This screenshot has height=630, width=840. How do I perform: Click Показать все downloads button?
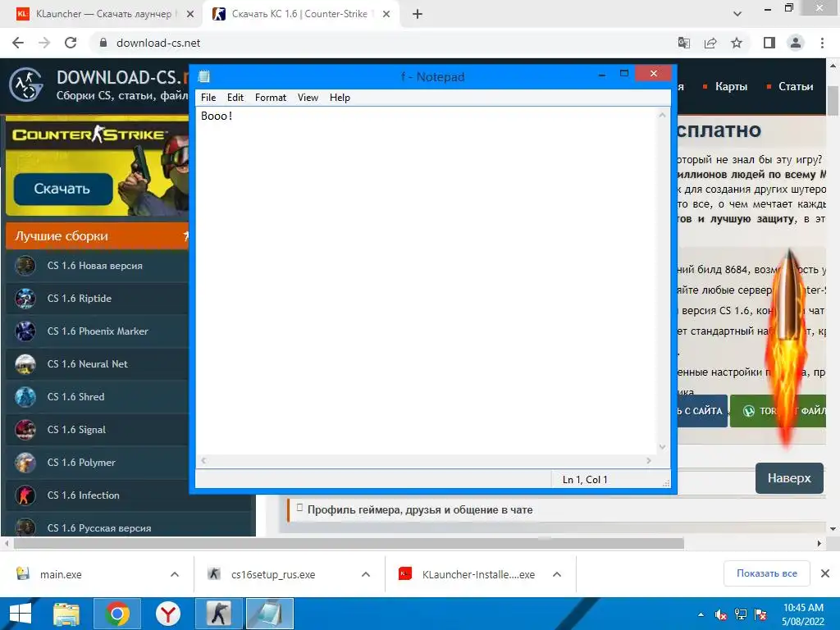pyautogui.click(x=767, y=573)
